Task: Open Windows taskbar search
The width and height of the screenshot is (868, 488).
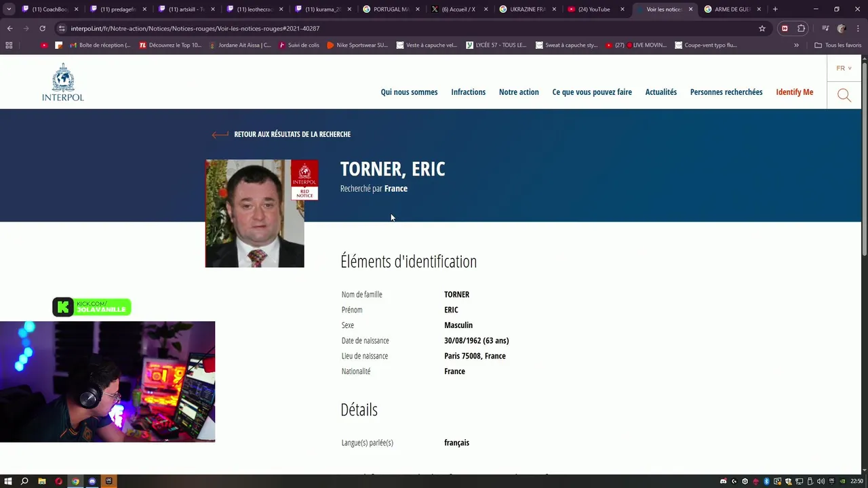Action: 24,481
